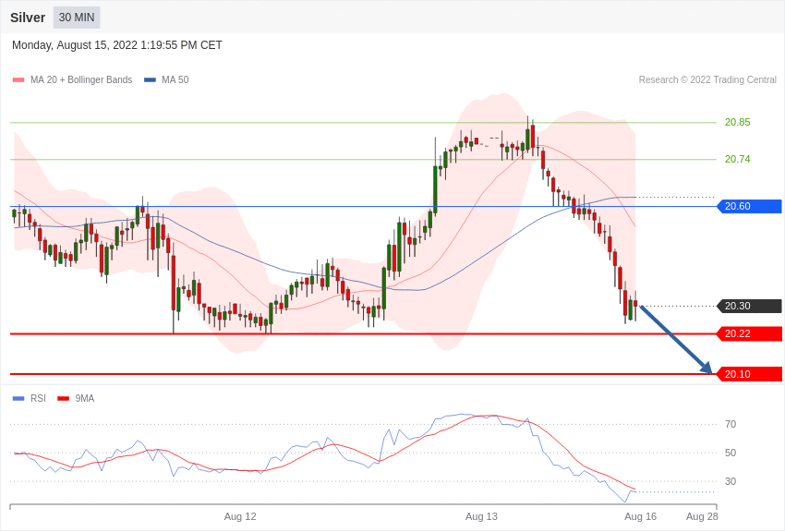The width and height of the screenshot is (785, 532).
Task: Click the 9MA legend color swatch
Action: (63, 399)
